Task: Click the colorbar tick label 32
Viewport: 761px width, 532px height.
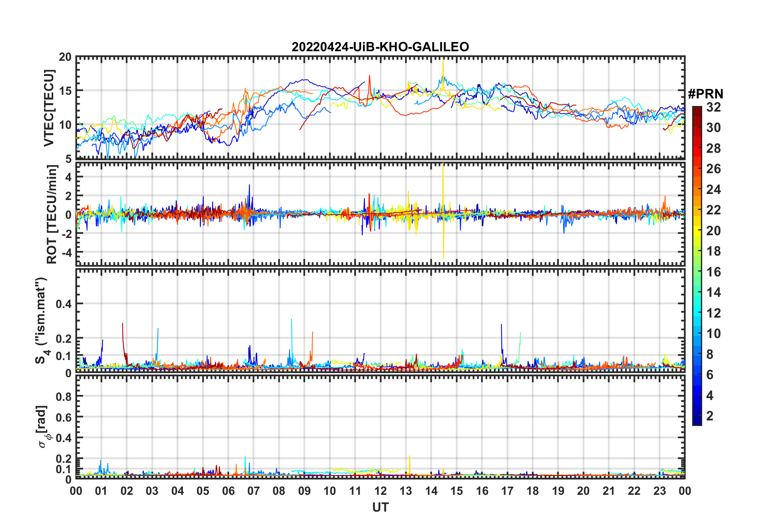Action: pos(713,107)
